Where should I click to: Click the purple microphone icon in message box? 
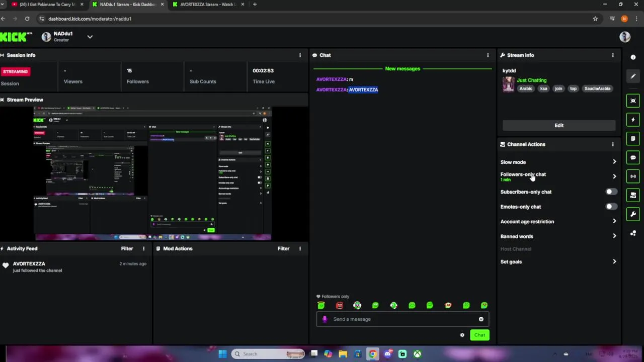[x=325, y=319]
